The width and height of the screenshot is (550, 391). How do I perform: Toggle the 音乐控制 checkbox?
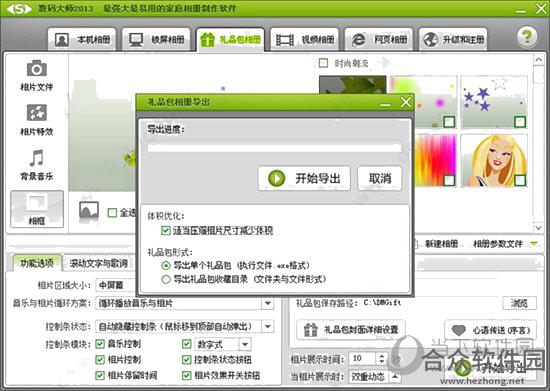click(x=100, y=344)
